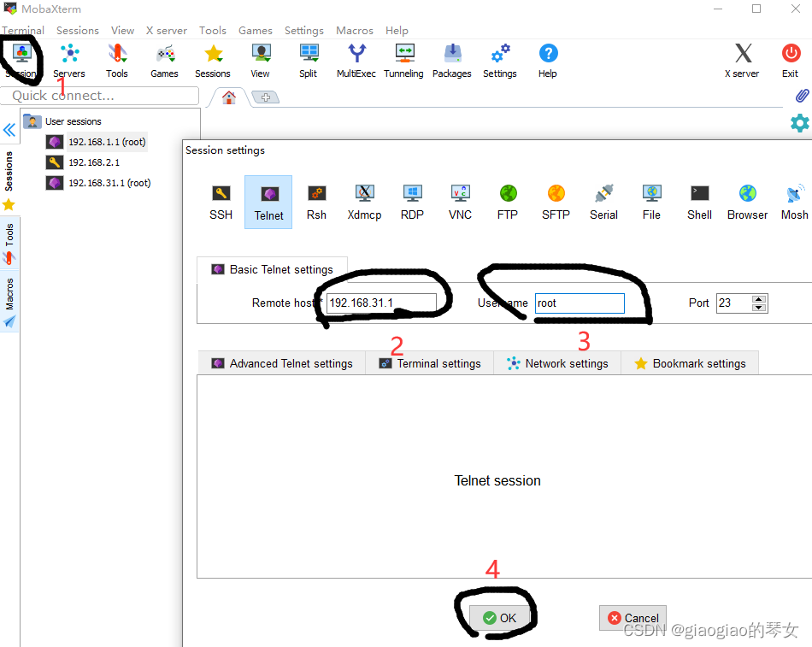Choose the Serial session type
This screenshot has width=812, height=647.
pos(603,202)
